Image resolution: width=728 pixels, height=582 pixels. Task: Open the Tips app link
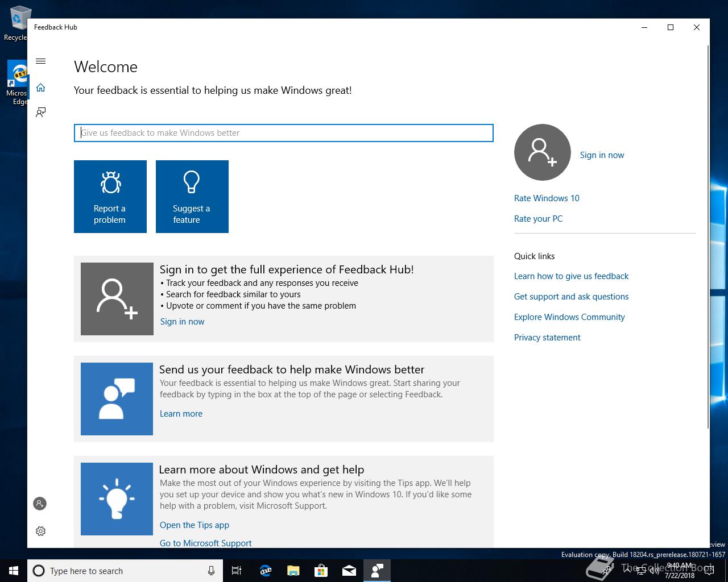195,525
